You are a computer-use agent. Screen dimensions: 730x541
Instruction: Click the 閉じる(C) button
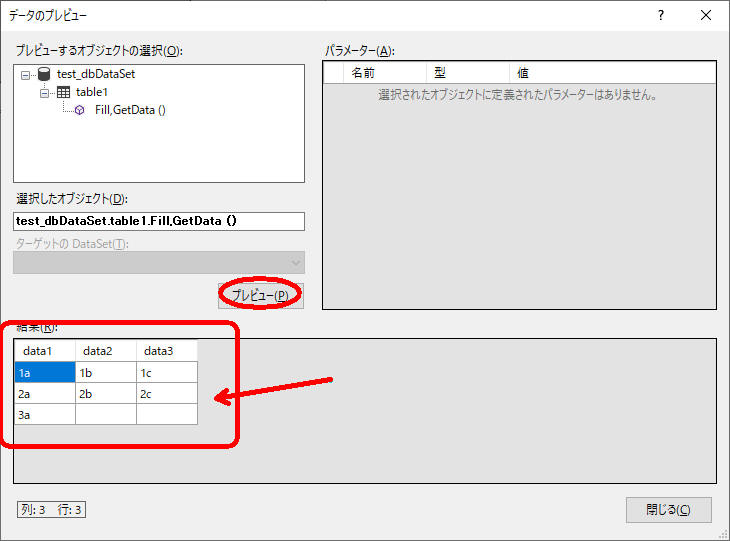tap(668, 509)
